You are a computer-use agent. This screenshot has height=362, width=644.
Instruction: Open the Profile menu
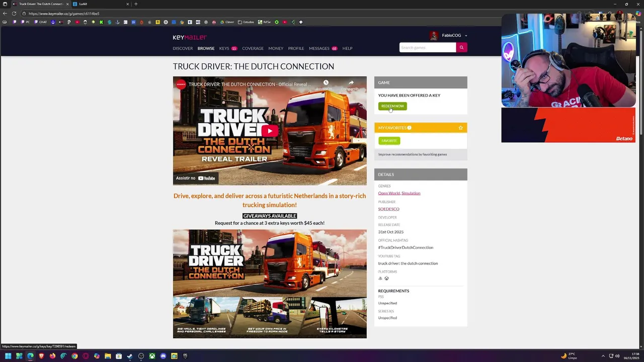click(x=296, y=48)
